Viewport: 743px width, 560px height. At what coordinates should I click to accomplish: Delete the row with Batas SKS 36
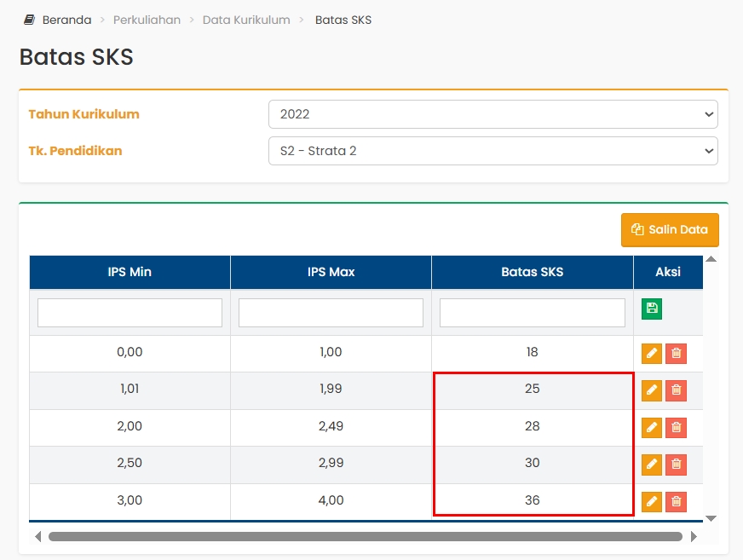pyautogui.click(x=676, y=502)
